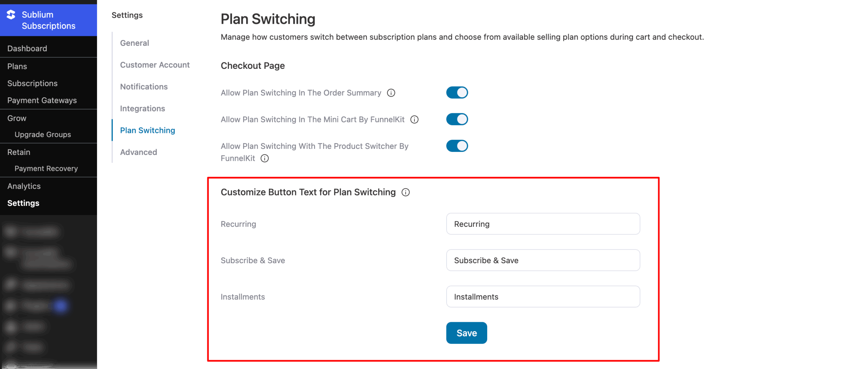Open the Analytics section

[x=24, y=186]
